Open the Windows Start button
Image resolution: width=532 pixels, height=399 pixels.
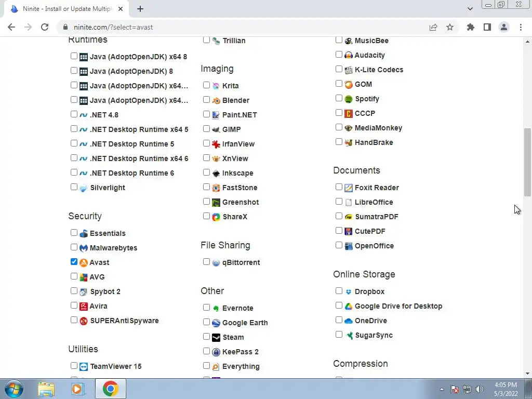[x=14, y=389]
